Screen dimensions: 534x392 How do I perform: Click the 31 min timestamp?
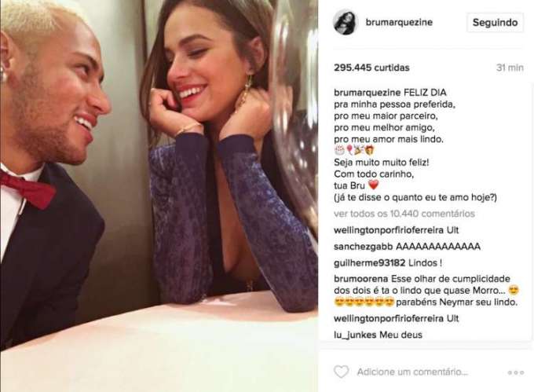(510, 68)
